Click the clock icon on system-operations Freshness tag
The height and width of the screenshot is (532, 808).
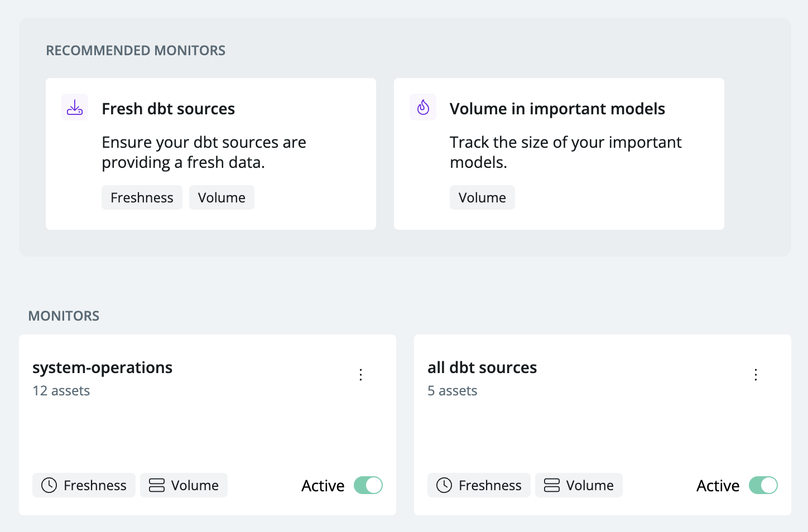click(49, 485)
